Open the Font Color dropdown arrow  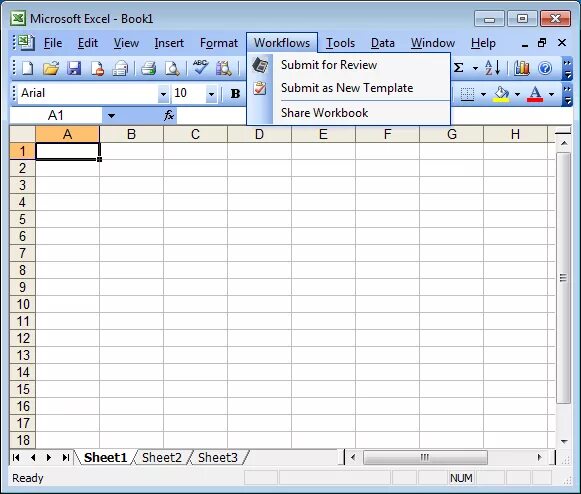(551, 94)
